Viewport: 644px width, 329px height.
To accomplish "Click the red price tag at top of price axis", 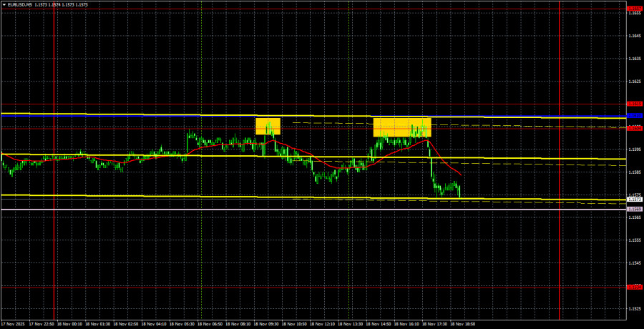I will pos(634,9).
